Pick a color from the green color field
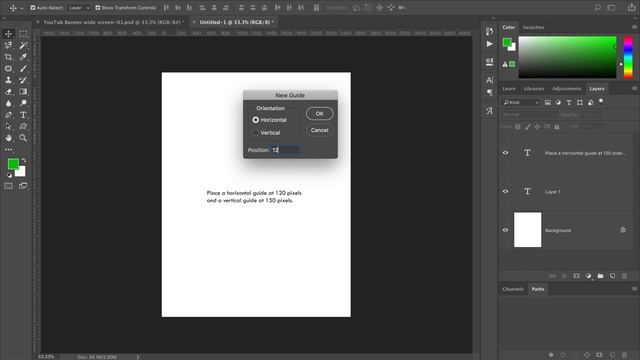 click(567, 57)
